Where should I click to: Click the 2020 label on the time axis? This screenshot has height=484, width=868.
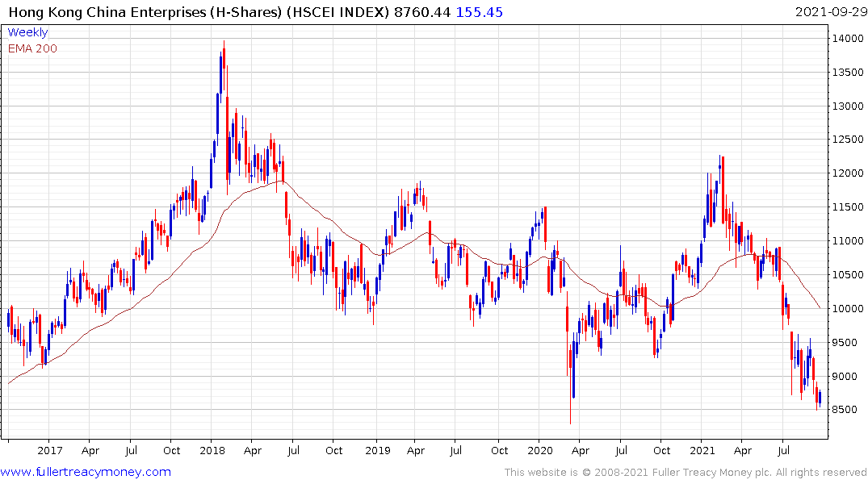pyautogui.click(x=540, y=450)
